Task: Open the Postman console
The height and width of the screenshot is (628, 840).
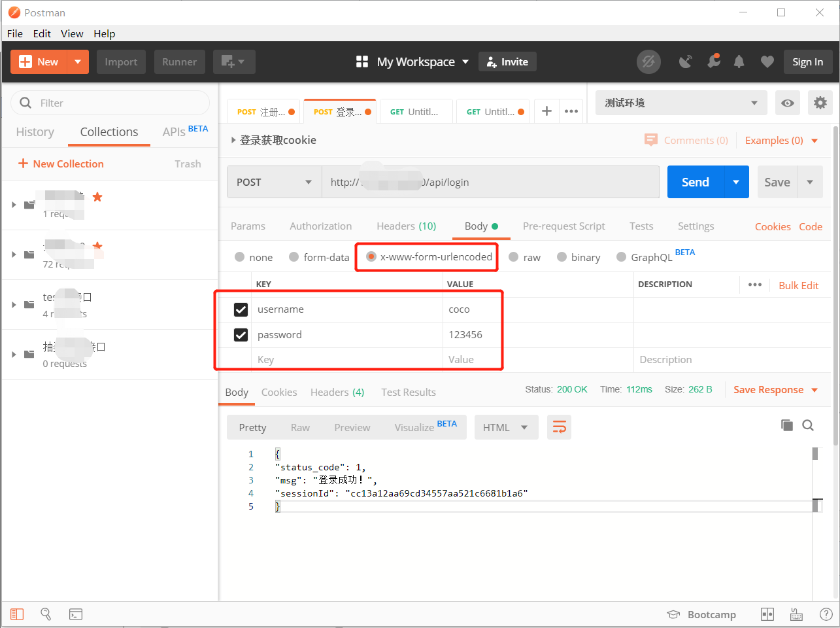Action: 76,614
